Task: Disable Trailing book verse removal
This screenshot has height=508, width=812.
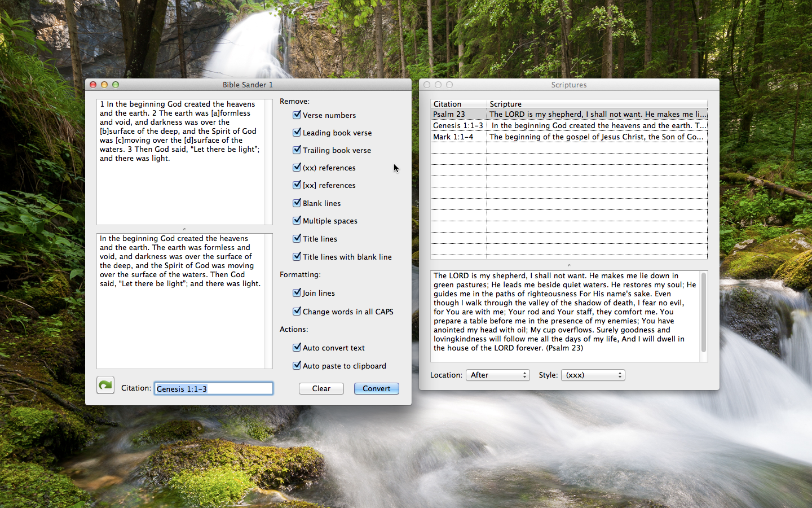Action: (x=297, y=150)
